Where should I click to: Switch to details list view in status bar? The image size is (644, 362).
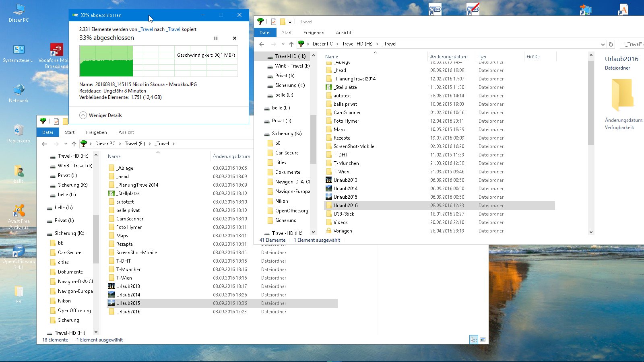[x=474, y=339]
